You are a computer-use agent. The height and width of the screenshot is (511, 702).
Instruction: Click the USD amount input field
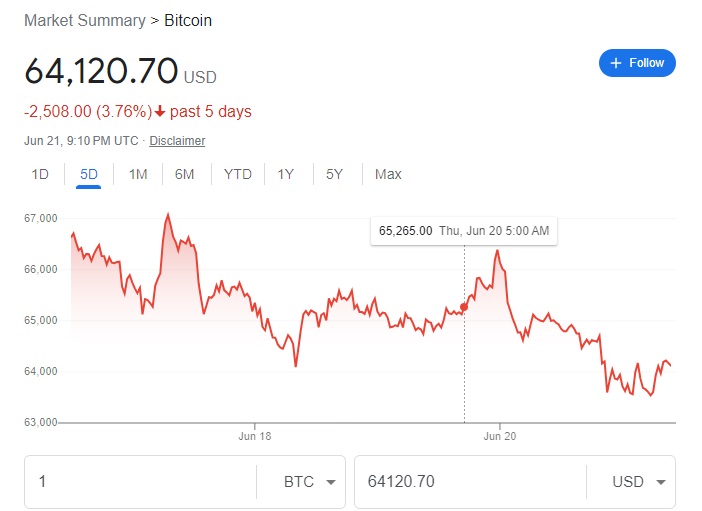coord(465,482)
